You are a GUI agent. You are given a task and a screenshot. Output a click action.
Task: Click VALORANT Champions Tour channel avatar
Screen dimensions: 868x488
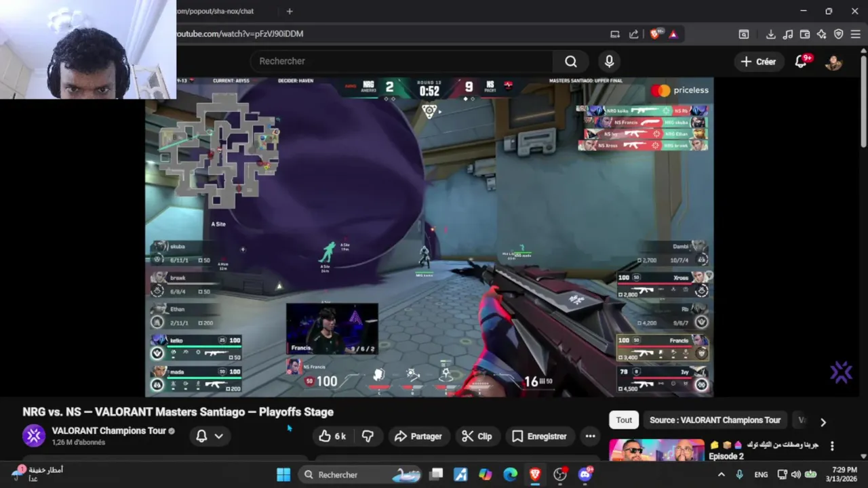[x=34, y=436]
